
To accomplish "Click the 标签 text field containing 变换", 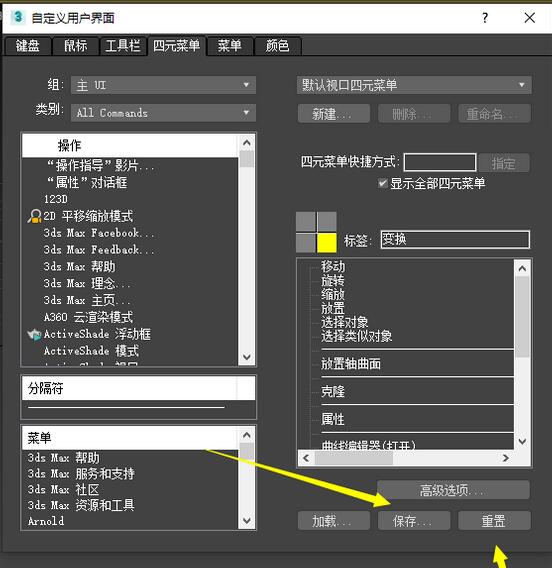I will [455, 239].
